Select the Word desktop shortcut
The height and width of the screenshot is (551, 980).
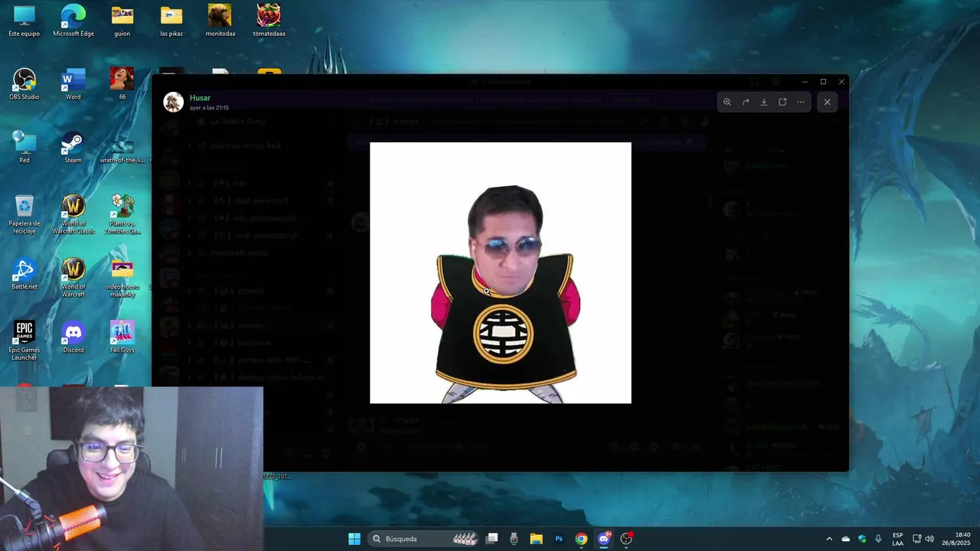pos(73,84)
